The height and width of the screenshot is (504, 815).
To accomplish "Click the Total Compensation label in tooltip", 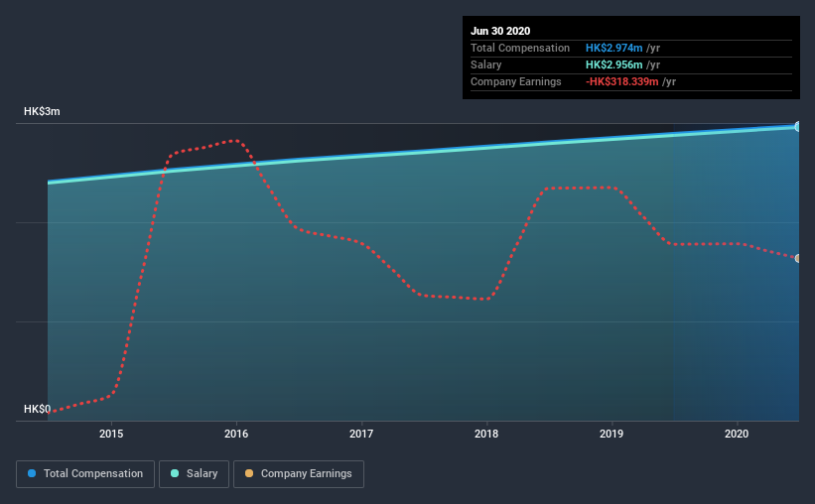I will pos(520,48).
